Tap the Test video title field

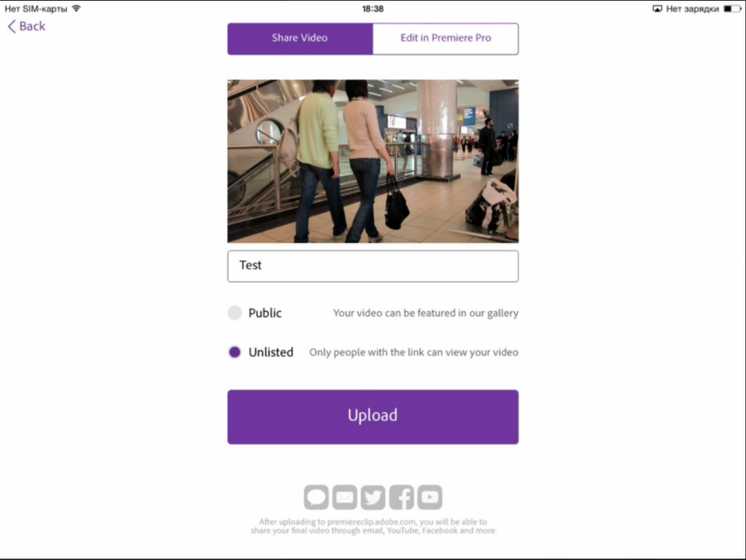373,266
